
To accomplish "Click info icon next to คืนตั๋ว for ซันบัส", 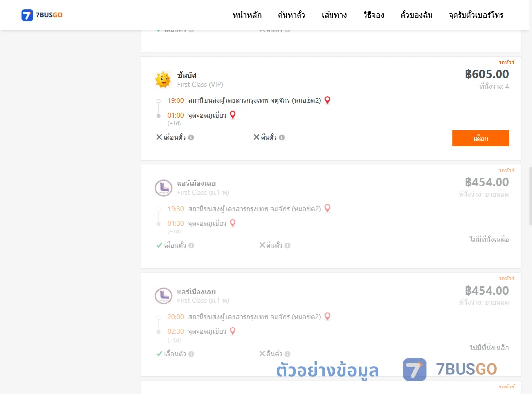I will tap(282, 137).
